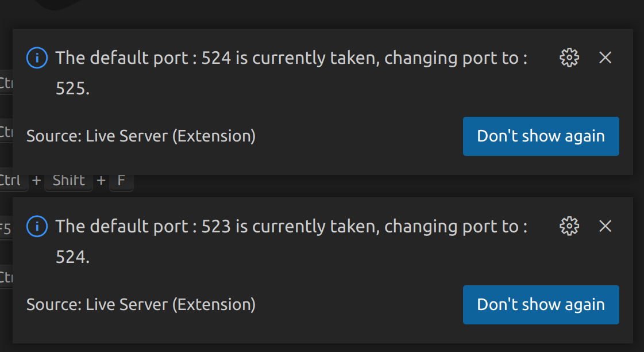Click the X on the port 525 notification
644x352 pixels.
605,58
